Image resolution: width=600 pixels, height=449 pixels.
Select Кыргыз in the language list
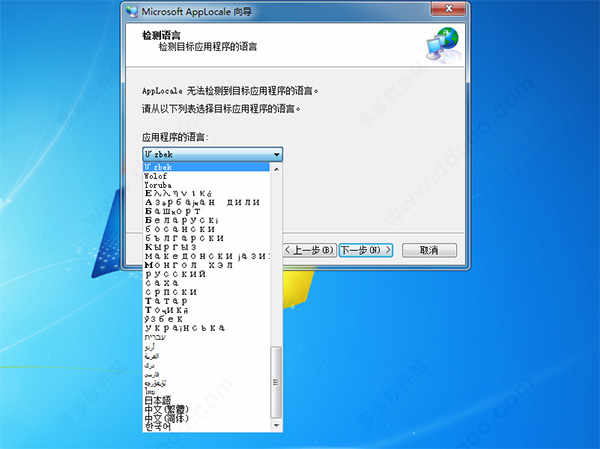[x=207, y=247]
